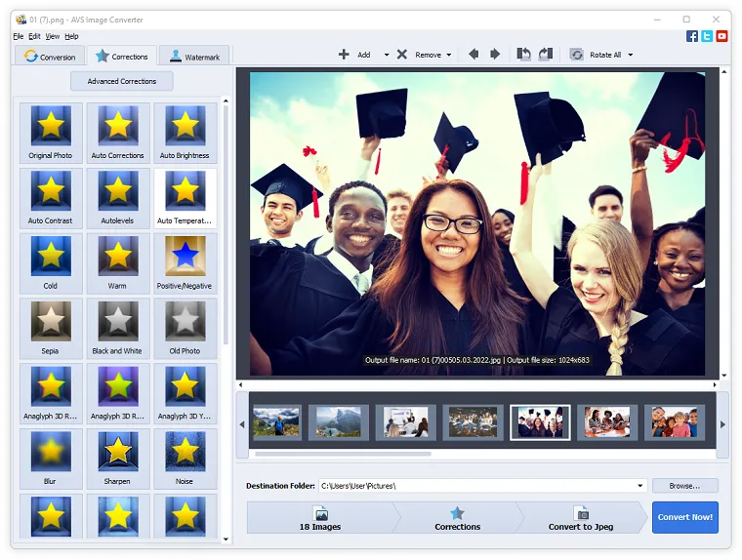Expand the Add dropdown arrow
Viewport: 742px width, 560px height.
(x=387, y=55)
